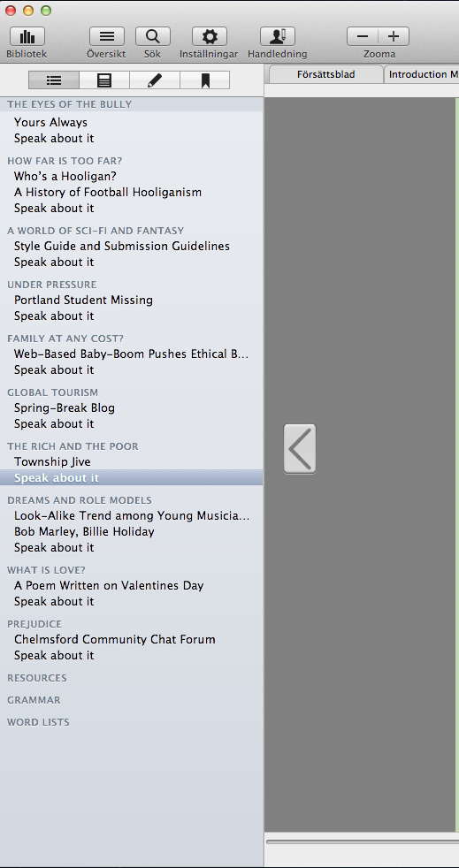Select the Försättsblad tab

[326, 74]
